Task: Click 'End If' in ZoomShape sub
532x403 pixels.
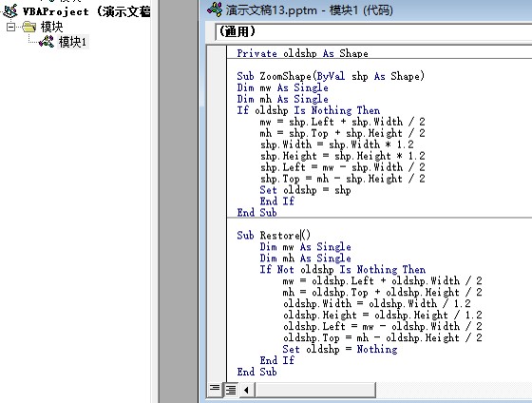Action: tap(276, 201)
